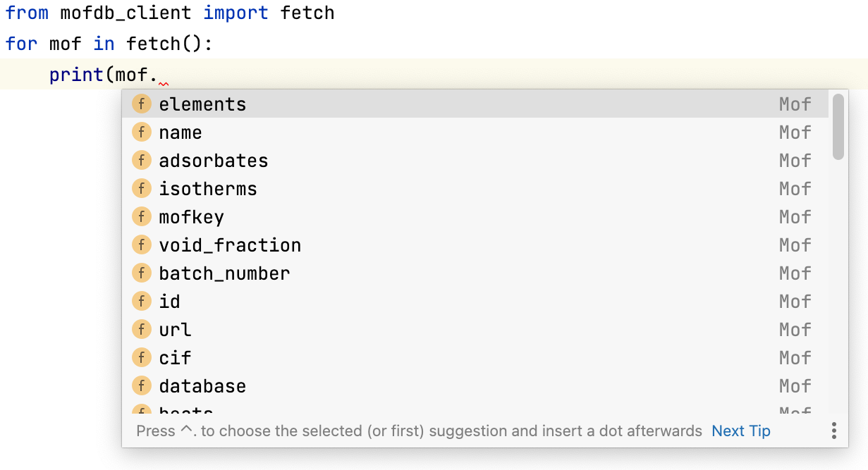
Task: Place cursor after fetch() in the for line
Action: click(202, 44)
